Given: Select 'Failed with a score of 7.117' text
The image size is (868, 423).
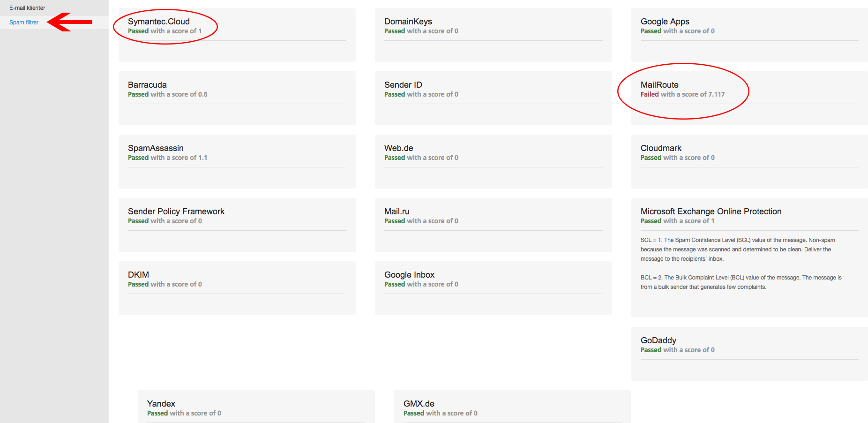Looking at the screenshot, I should [683, 94].
